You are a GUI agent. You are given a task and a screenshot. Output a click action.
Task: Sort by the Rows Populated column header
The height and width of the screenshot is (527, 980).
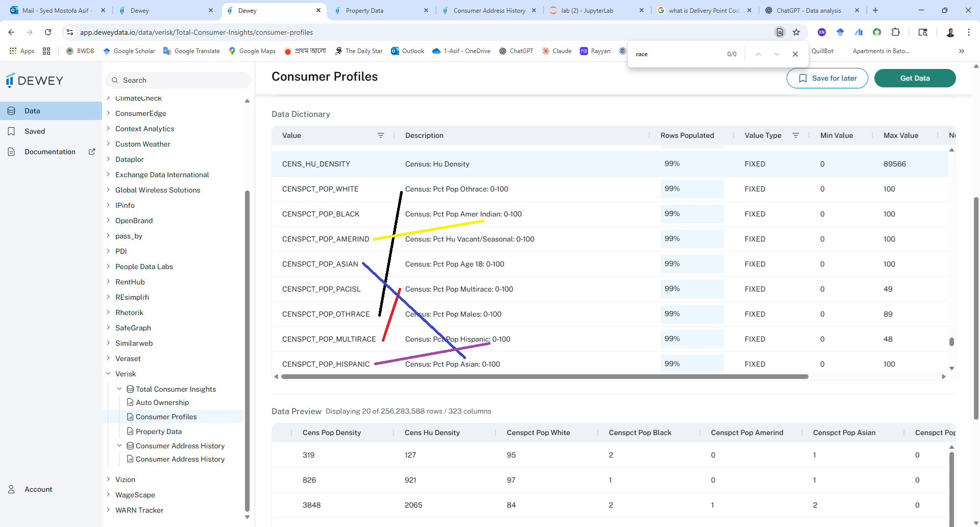687,135
